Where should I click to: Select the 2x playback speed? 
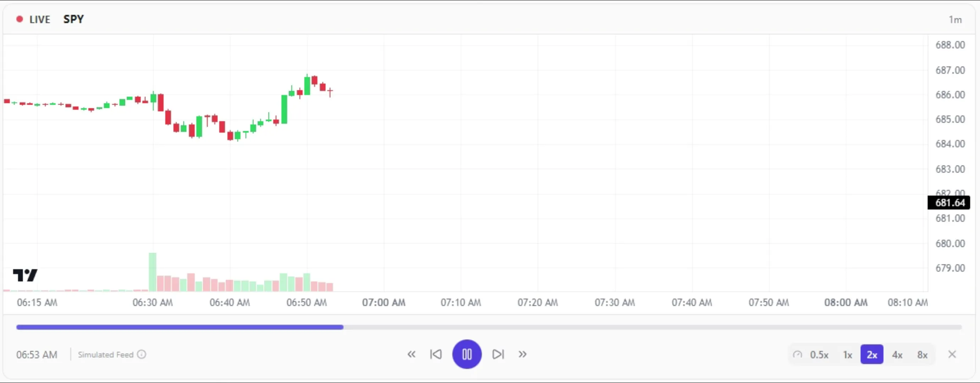[x=872, y=355]
